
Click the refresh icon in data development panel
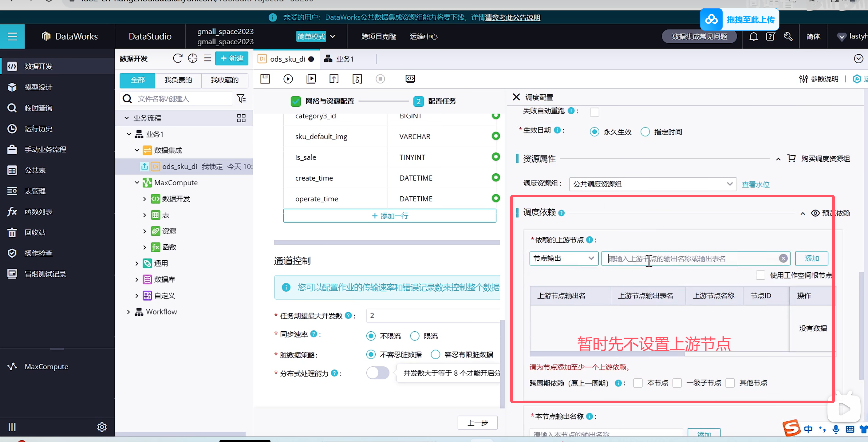click(x=178, y=58)
